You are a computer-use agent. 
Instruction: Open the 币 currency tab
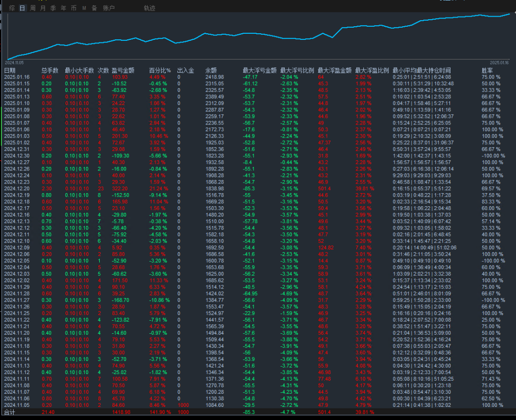[x=74, y=8]
